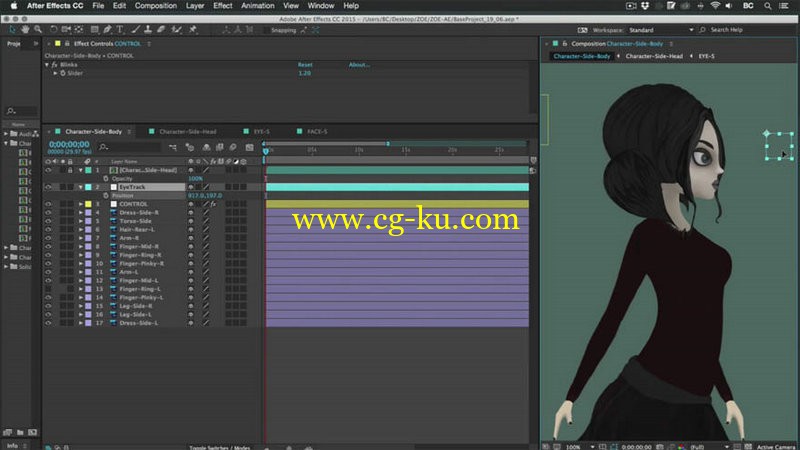Unlock the Character-Side-Head layer lock
The image size is (800, 450).
tap(70, 170)
